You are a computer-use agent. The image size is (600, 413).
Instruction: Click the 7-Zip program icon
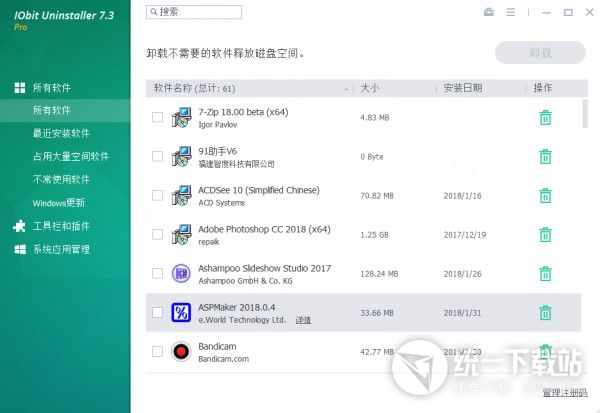pos(181,118)
